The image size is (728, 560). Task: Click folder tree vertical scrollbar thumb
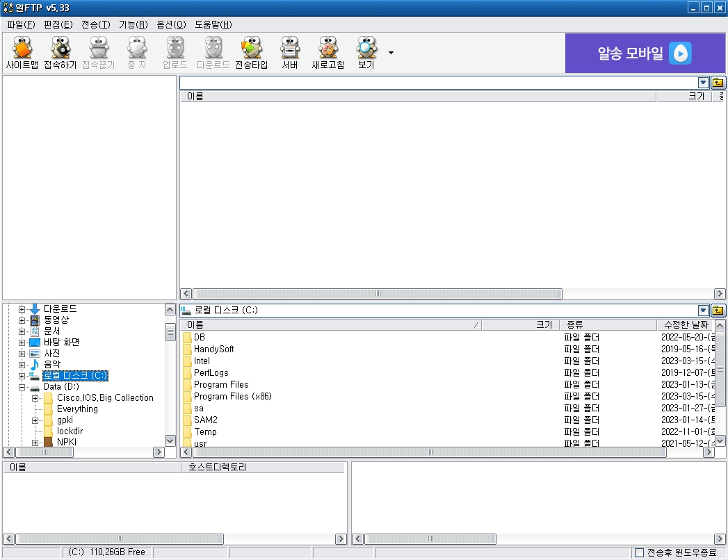point(170,331)
